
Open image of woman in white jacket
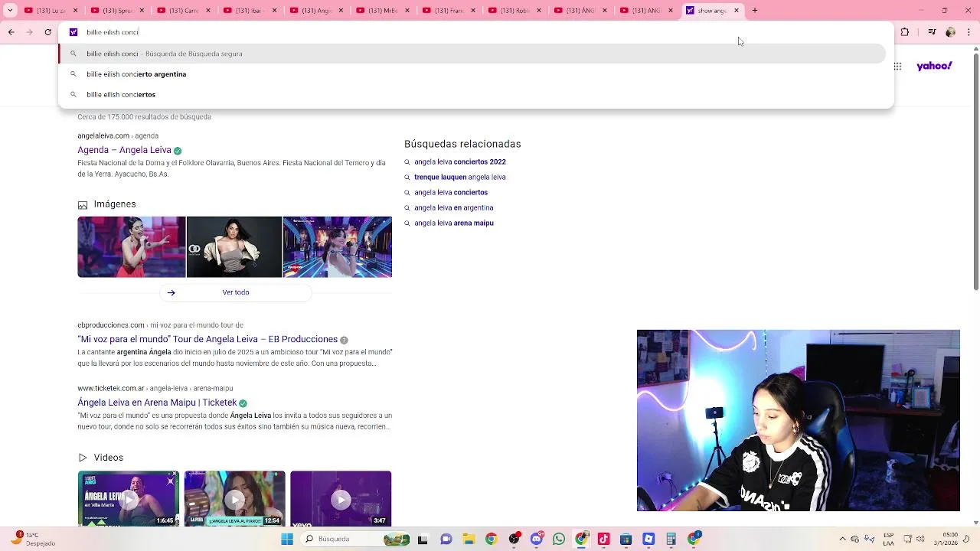[234, 246]
